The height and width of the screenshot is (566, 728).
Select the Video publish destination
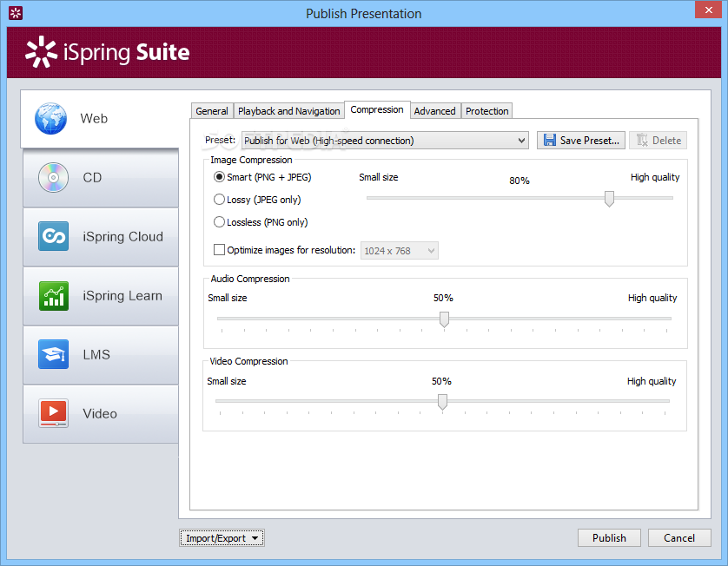101,413
